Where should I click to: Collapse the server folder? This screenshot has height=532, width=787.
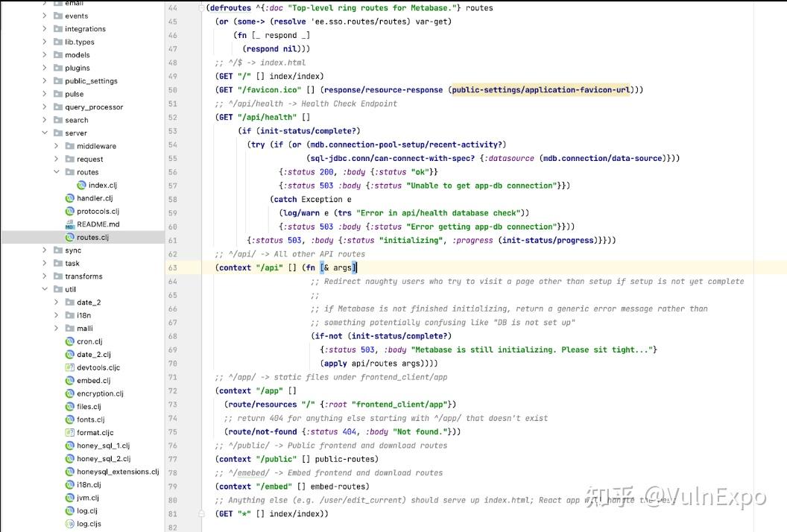point(45,133)
